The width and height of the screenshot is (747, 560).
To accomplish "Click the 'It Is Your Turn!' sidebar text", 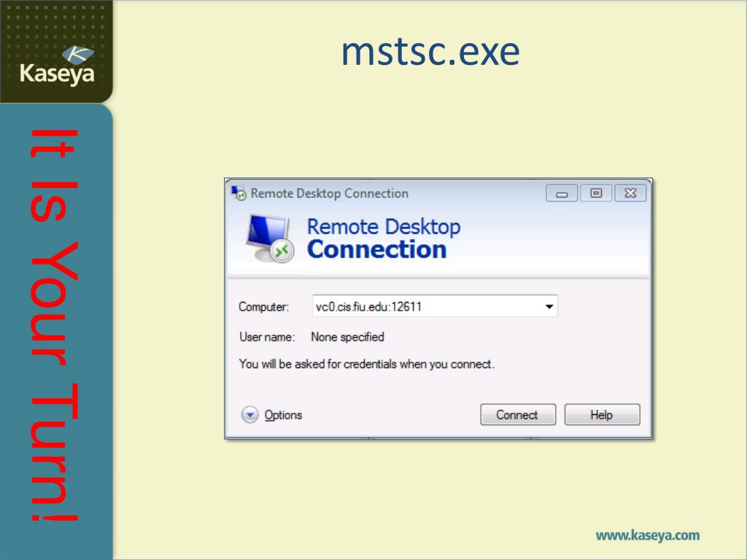I will pos(54,325).
